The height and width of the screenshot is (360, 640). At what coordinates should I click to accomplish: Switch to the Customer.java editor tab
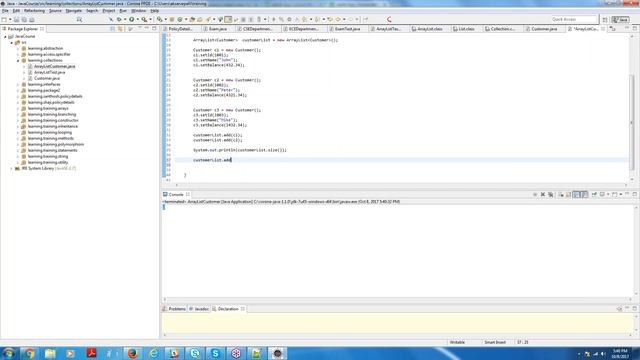(544, 29)
